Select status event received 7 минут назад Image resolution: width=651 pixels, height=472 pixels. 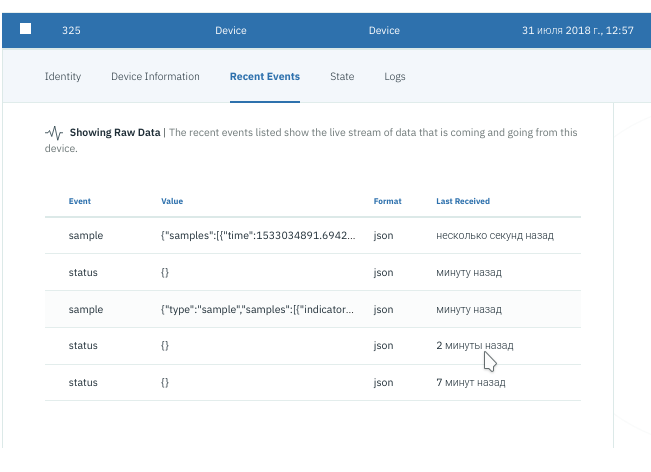313,382
